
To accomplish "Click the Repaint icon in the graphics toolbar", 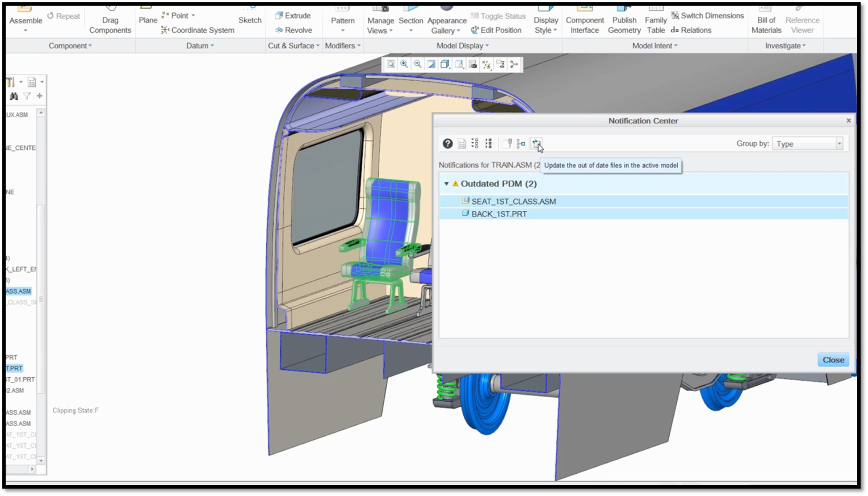I will (x=431, y=64).
